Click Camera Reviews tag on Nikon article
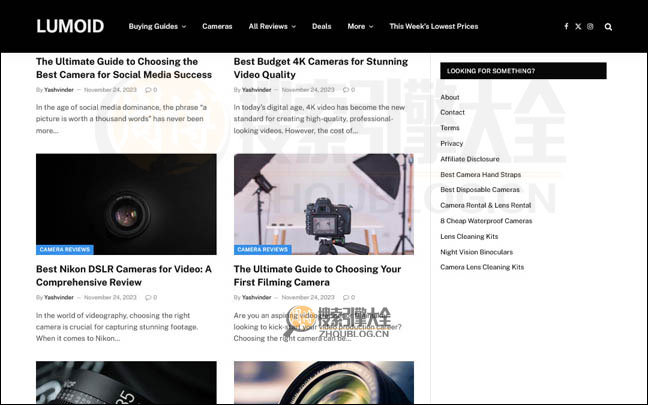 click(65, 250)
